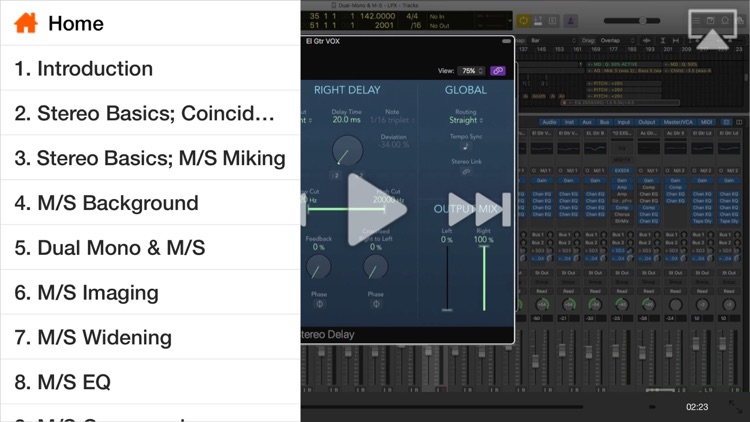Viewport: 750px width, 422px height.
Task: Open the Note 1/16 triplet dropdown
Action: point(392,120)
